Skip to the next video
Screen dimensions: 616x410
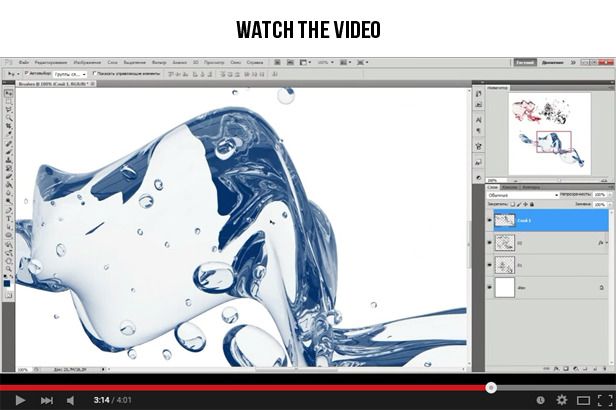(46, 400)
